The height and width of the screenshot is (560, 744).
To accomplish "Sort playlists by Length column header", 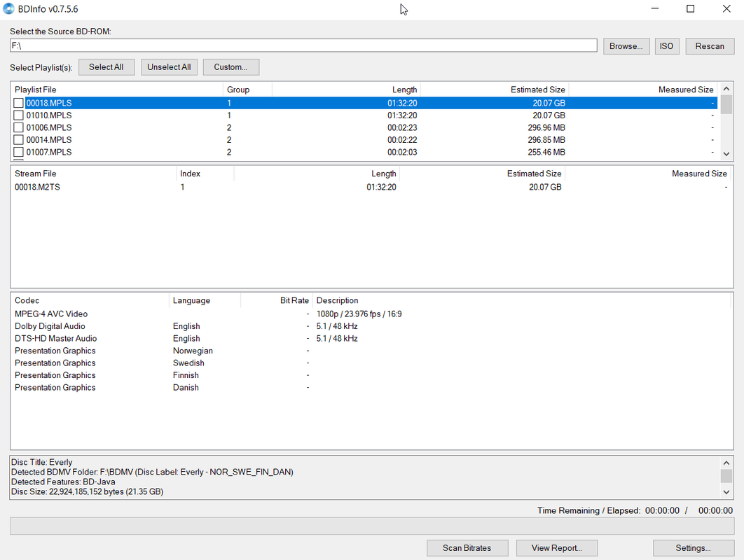I will point(346,90).
